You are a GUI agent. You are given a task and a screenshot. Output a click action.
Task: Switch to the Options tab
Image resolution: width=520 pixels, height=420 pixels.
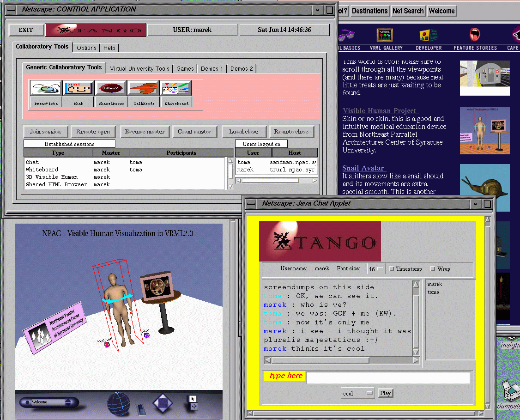pyautogui.click(x=86, y=48)
